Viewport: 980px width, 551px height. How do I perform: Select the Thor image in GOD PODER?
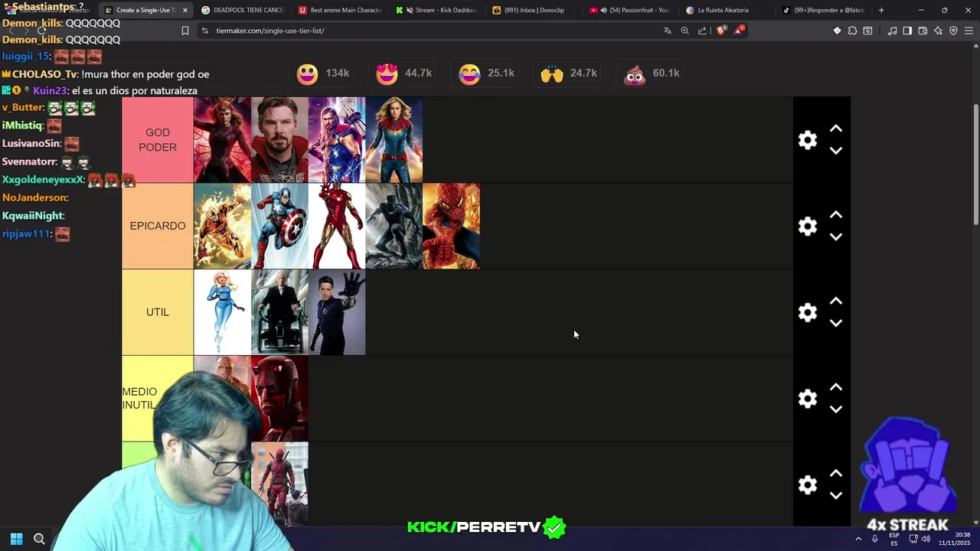tap(337, 140)
